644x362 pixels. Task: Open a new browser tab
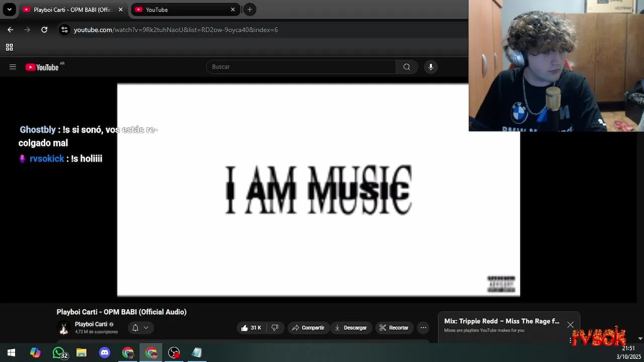250,10
